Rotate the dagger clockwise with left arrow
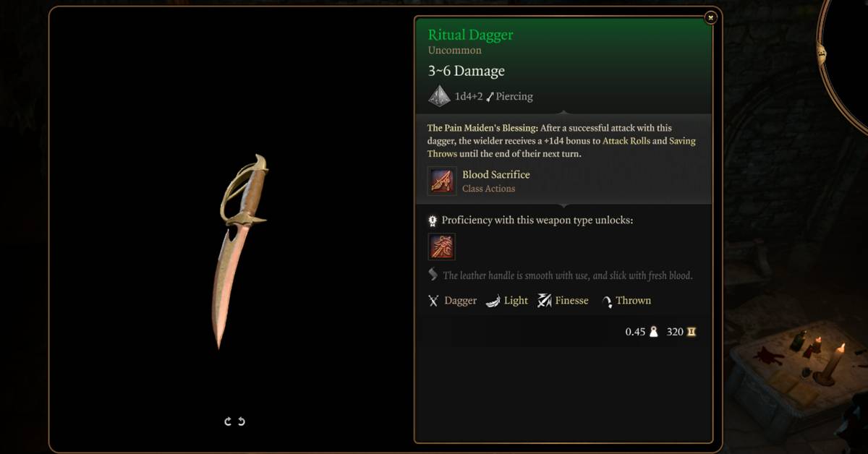This screenshot has height=454, width=868. [x=228, y=421]
